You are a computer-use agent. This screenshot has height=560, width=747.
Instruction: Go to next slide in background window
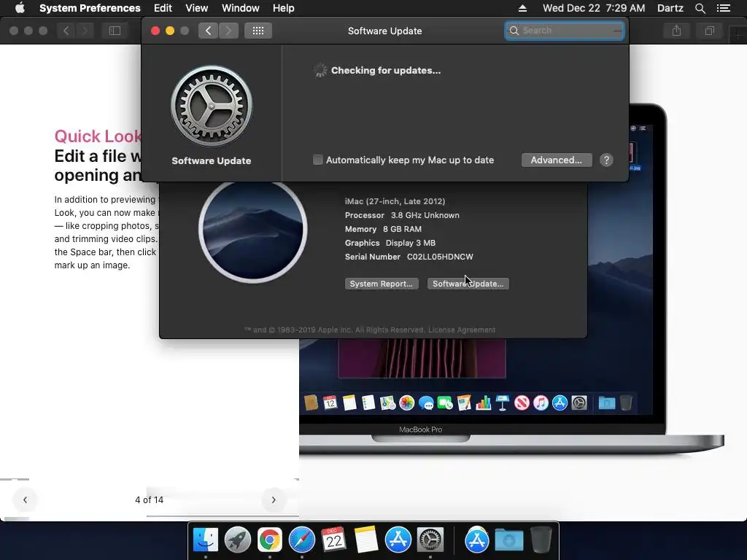coord(274,499)
